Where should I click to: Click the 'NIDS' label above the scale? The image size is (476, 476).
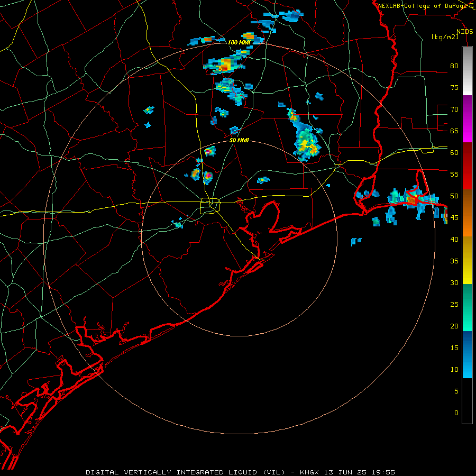465,32
